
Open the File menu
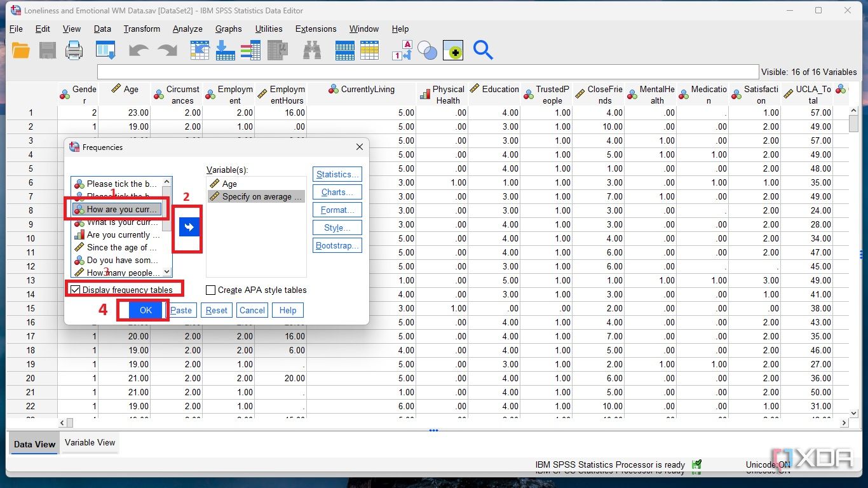[x=16, y=29]
